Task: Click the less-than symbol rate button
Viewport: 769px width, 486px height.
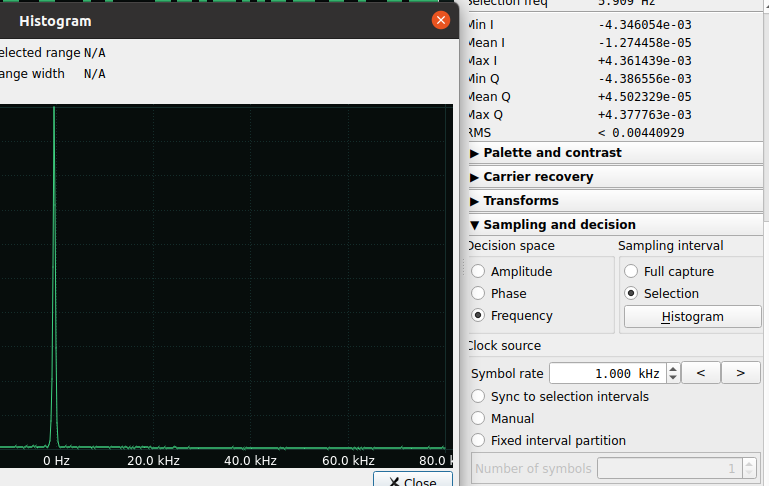Action: click(x=701, y=373)
